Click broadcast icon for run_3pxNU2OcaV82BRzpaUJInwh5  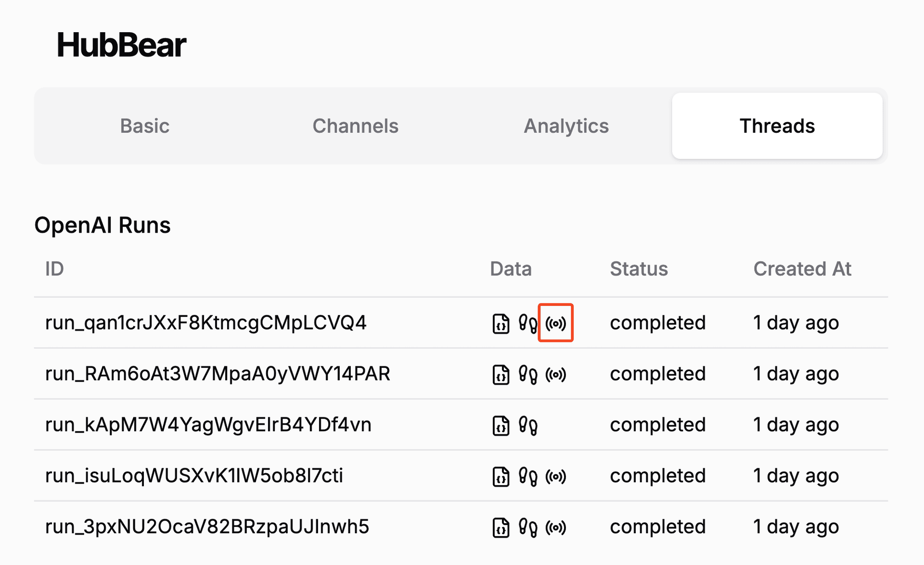click(x=555, y=527)
